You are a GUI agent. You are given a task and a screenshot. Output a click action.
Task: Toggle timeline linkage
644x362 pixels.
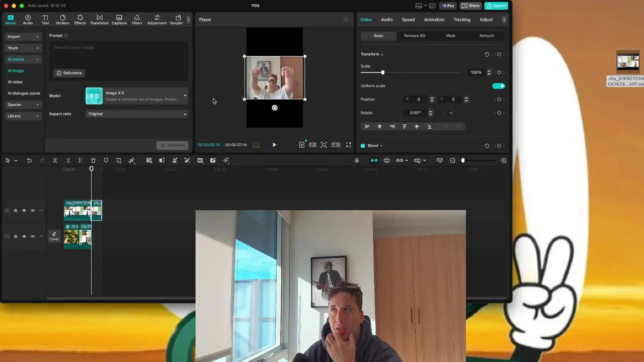(399, 160)
